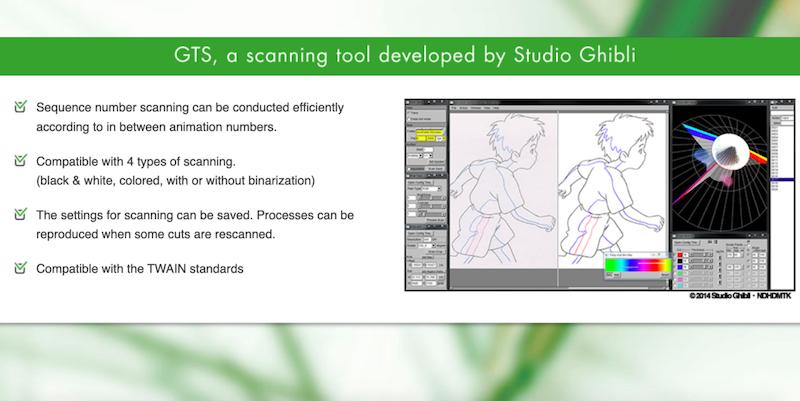
Task: Pick the blue trace color swatch
Action: [680, 267]
